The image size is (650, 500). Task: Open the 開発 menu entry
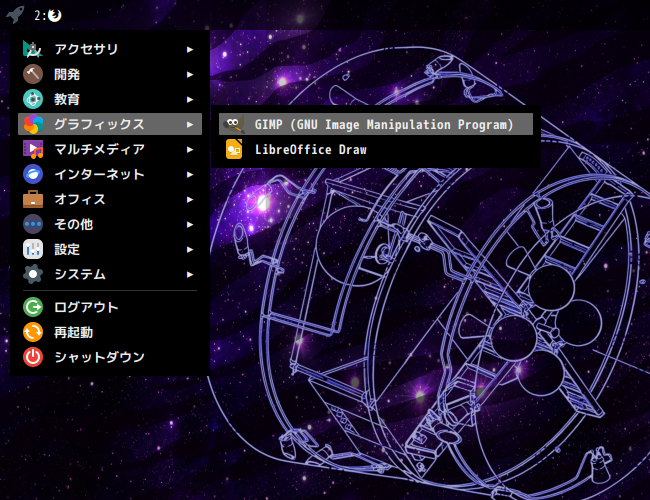(110, 74)
